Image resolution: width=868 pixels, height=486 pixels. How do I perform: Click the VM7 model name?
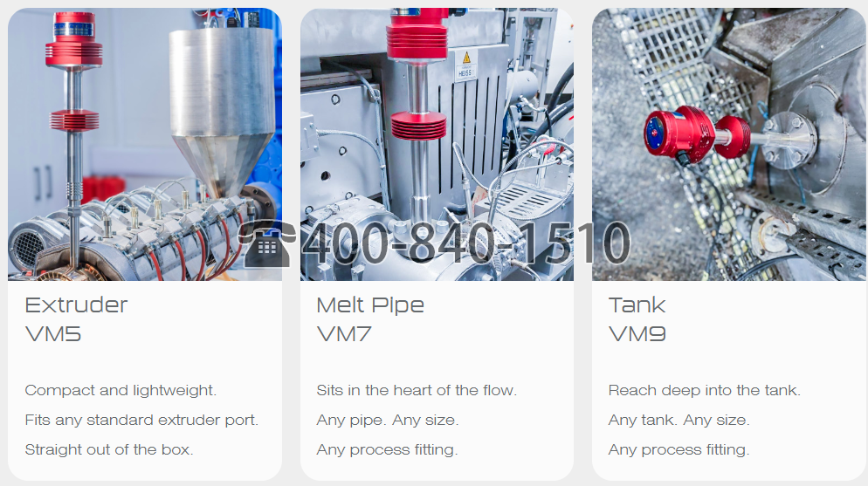coord(344,334)
